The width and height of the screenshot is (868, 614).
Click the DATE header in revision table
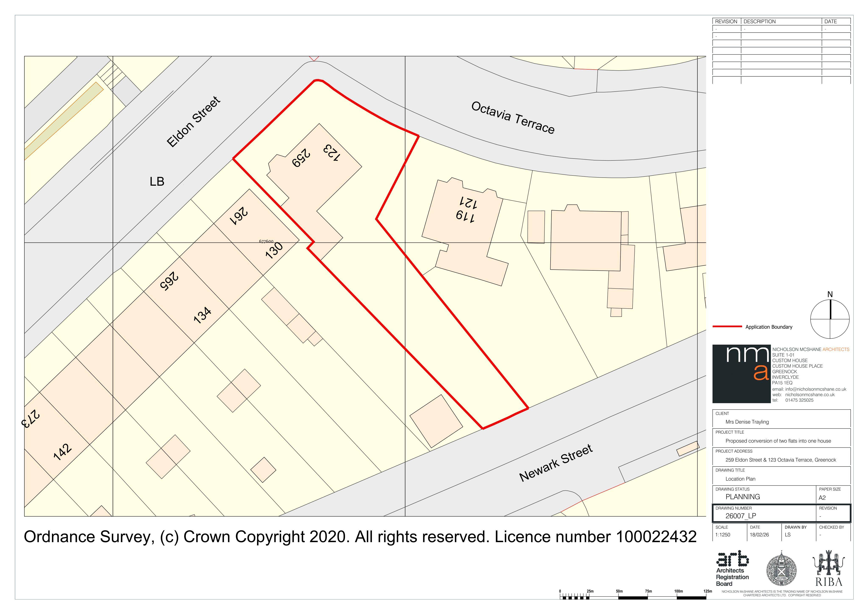pos(830,22)
